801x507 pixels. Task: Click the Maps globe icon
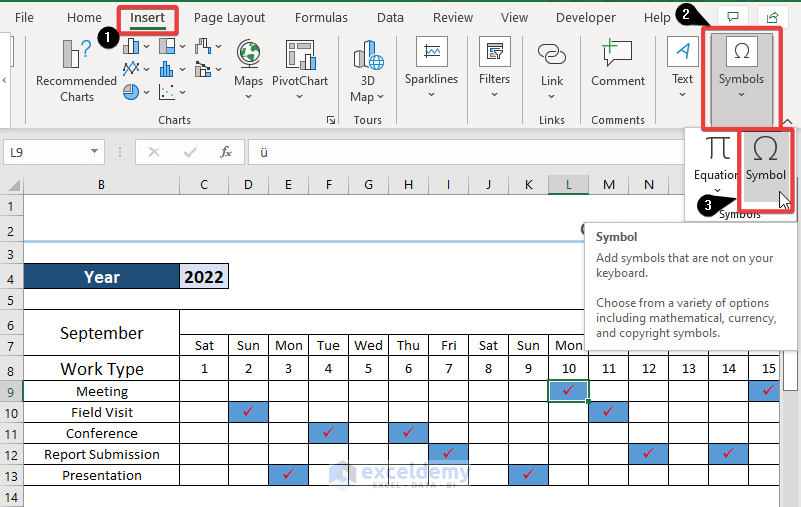point(248,54)
